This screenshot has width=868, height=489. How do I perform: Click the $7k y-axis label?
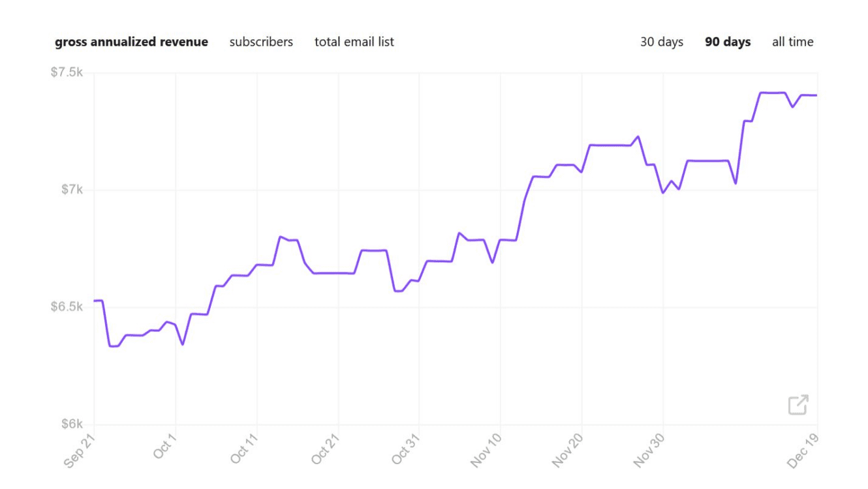click(x=72, y=189)
